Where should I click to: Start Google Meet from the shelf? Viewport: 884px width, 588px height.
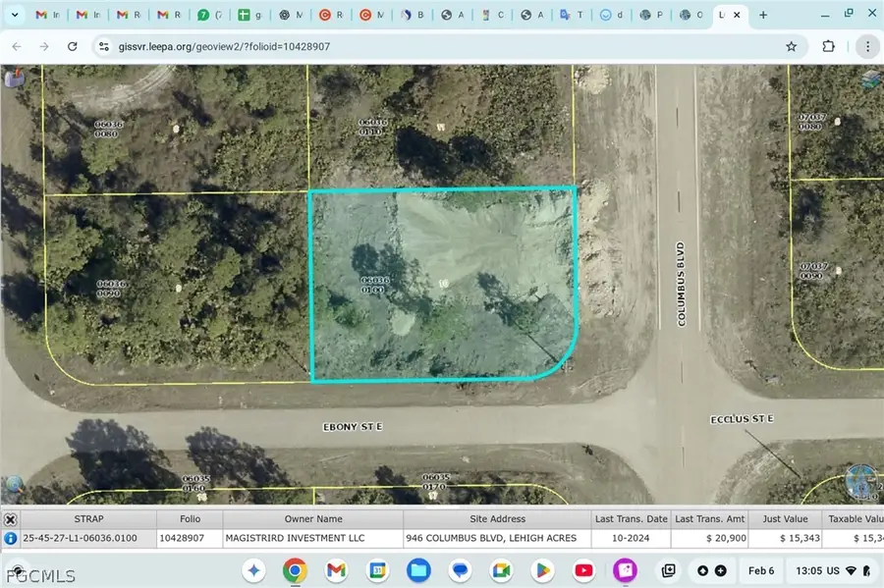click(x=501, y=570)
